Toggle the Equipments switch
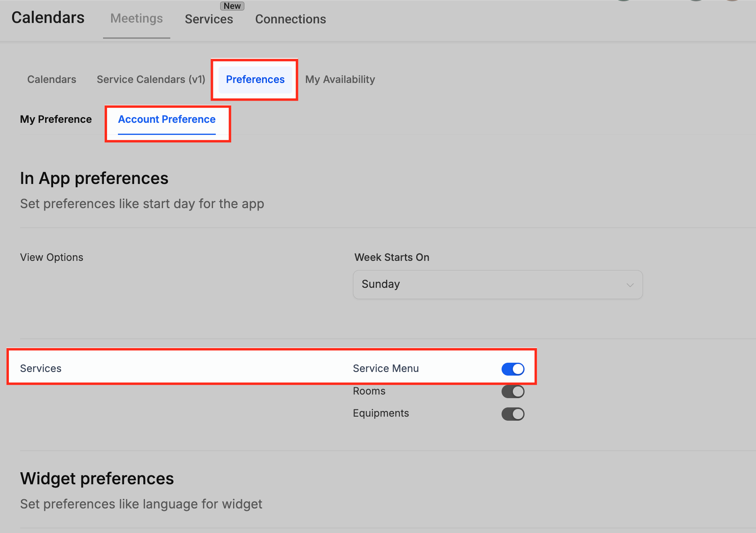This screenshot has height=533, width=756. (513, 414)
